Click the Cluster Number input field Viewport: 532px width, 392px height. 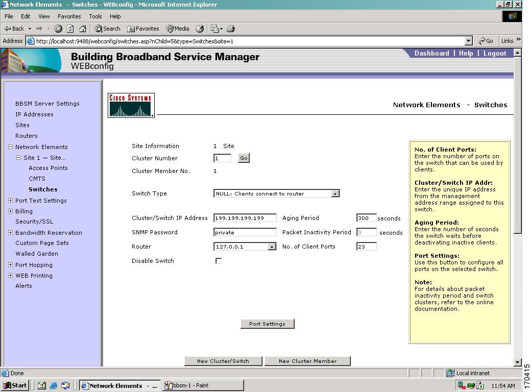222,158
